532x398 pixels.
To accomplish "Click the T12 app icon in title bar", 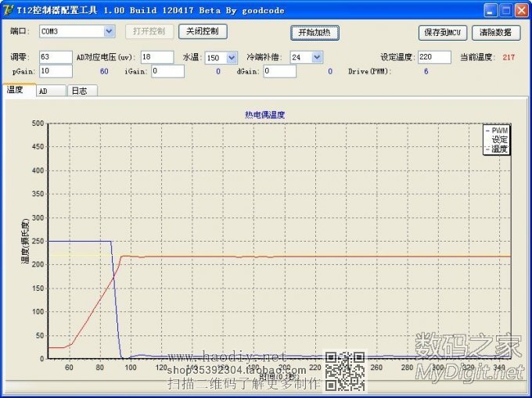I will click(9, 10).
